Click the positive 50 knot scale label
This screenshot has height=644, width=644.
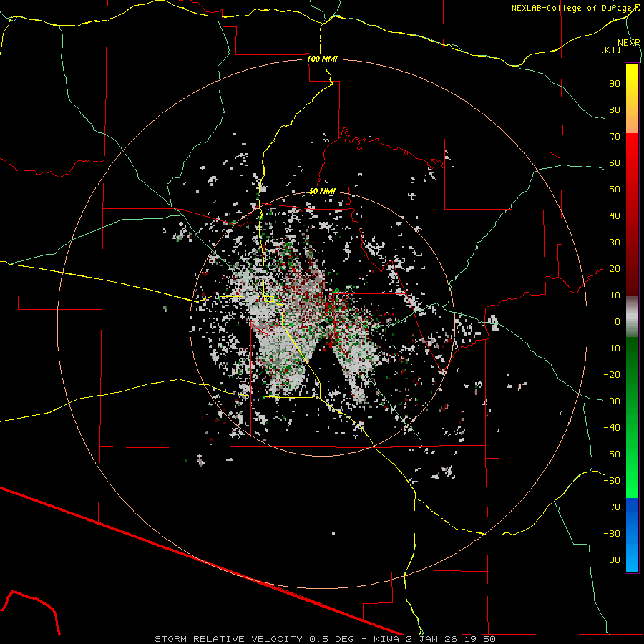pos(615,190)
